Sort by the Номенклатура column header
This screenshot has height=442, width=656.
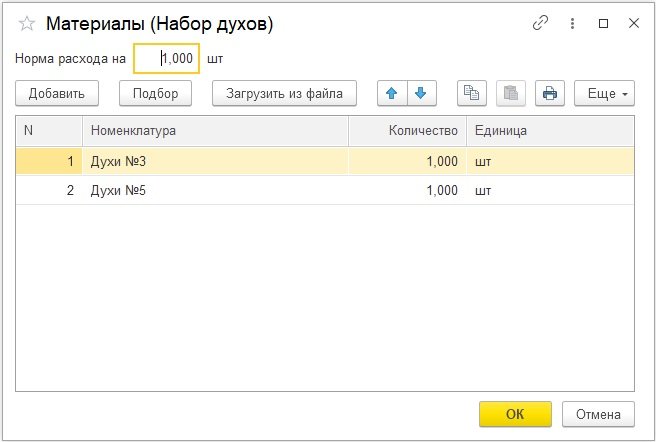tap(215, 131)
